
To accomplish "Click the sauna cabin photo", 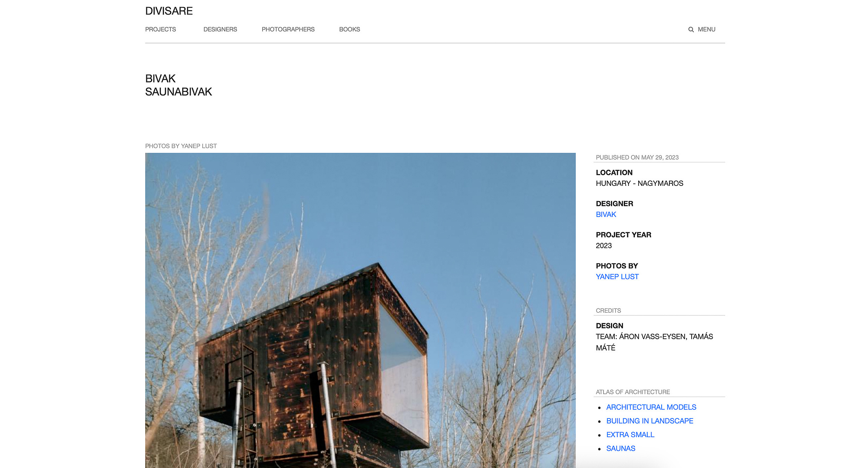I will [360, 310].
